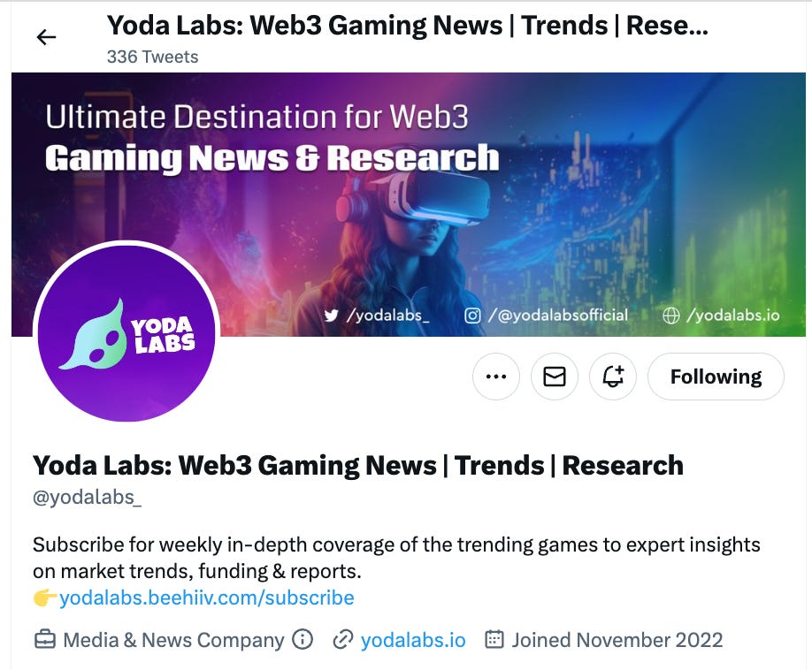Toggle the Following button

[x=716, y=377]
